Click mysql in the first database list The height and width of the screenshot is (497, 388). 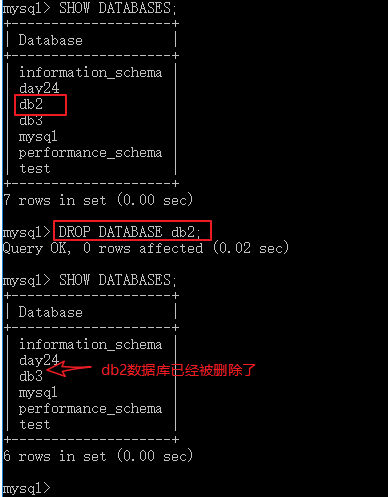[x=38, y=137]
